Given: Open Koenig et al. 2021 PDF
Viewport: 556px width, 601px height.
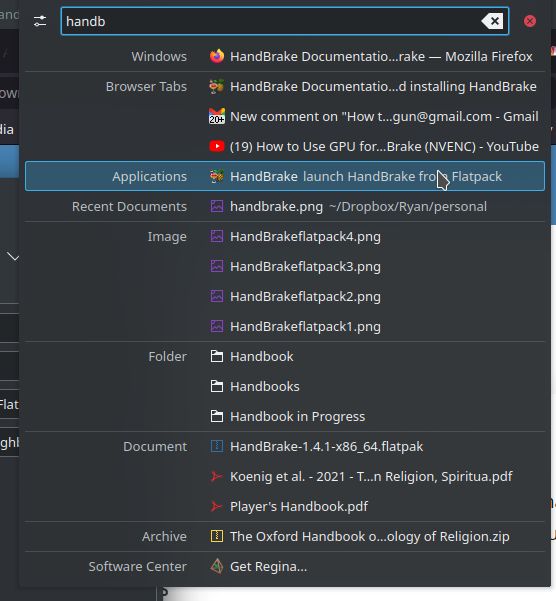Looking at the screenshot, I should [371, 476].
